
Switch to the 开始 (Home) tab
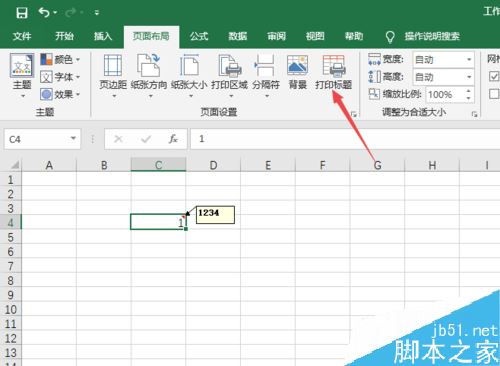pyautogui.click(x=64, y=36)
